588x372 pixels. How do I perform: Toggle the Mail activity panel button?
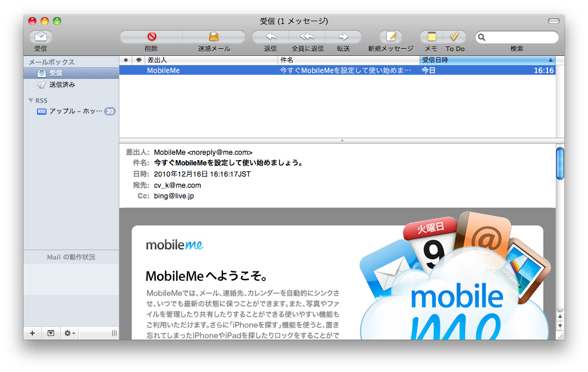51,333
